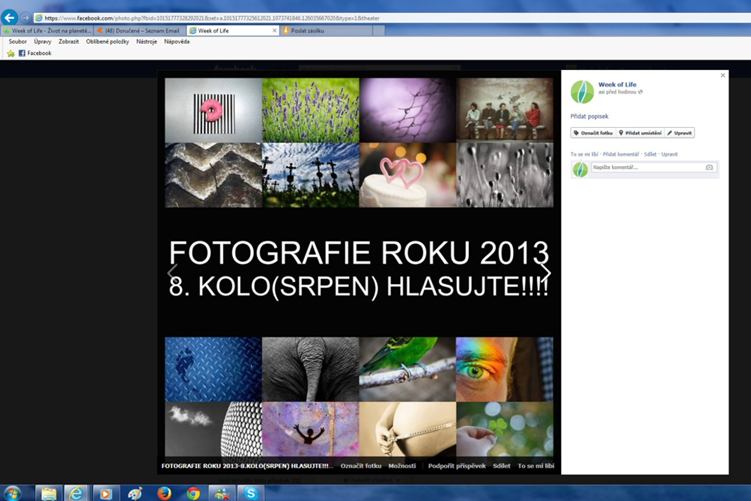Open the Nástroje menu

pos(147,42)
